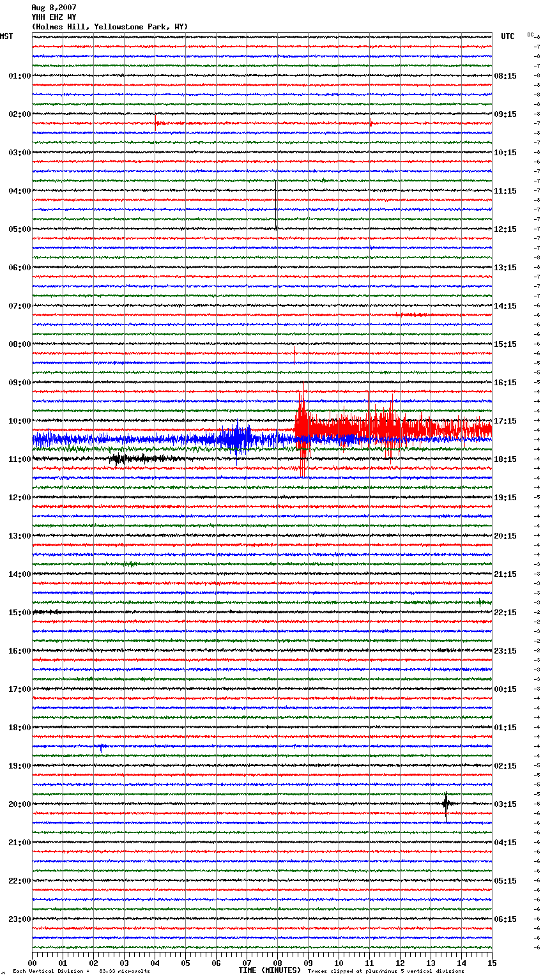This screenshot has height=980, width=543.
Task: Click the "12" minute tick label
Action: coord(401,963)
